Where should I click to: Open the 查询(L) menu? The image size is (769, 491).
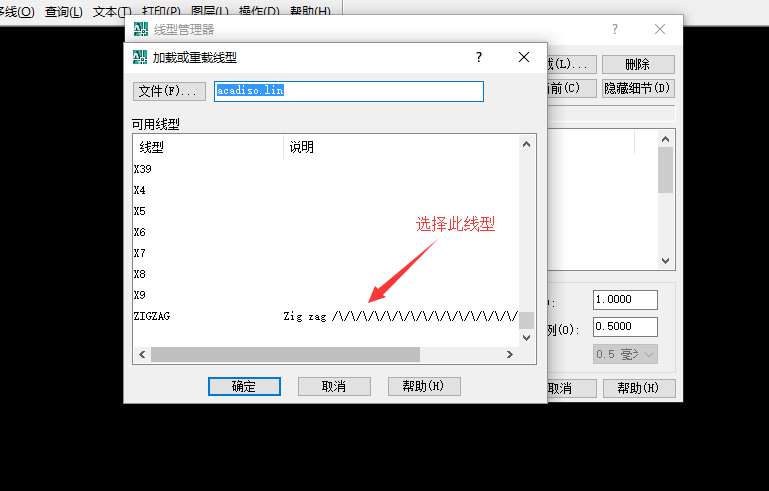[63, 11]
